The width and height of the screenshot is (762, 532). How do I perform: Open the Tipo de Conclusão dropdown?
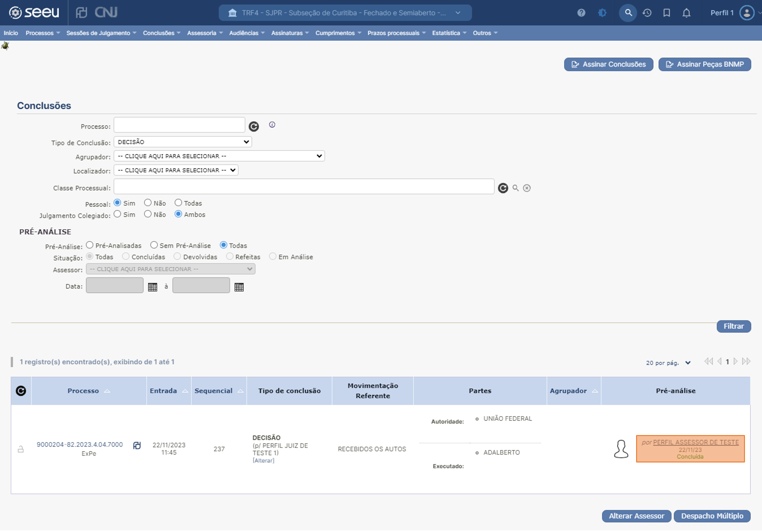point(183,142)
